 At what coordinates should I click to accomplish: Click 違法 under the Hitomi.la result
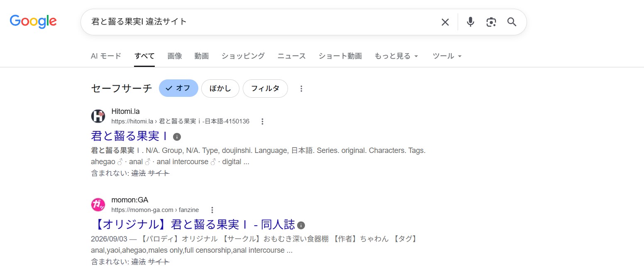(139, 173)
